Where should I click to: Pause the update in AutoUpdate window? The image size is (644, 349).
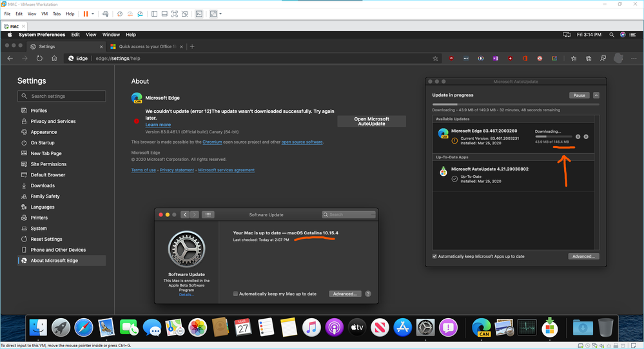coord(579,95)
